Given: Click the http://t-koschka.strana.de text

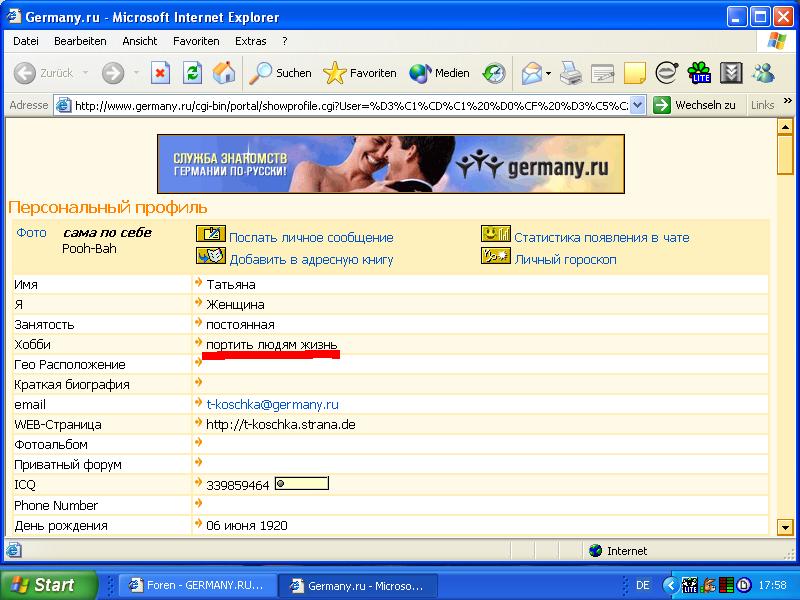Looking at the screenshot, I should pos(281,424).
